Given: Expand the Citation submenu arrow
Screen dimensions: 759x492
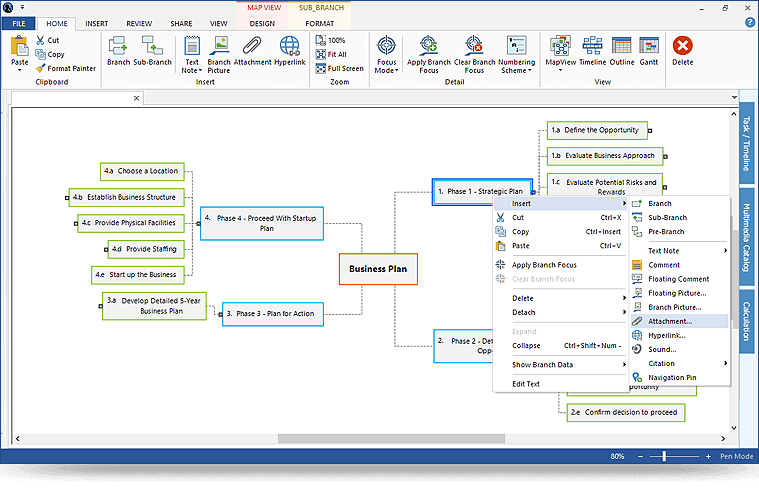Looking at the screenshot, I should (725, 363).
